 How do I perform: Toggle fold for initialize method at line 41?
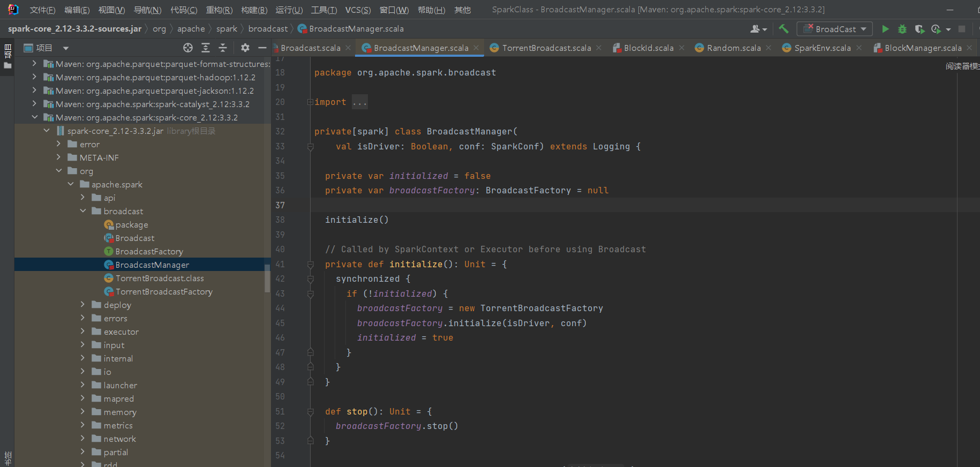(310, 265)
